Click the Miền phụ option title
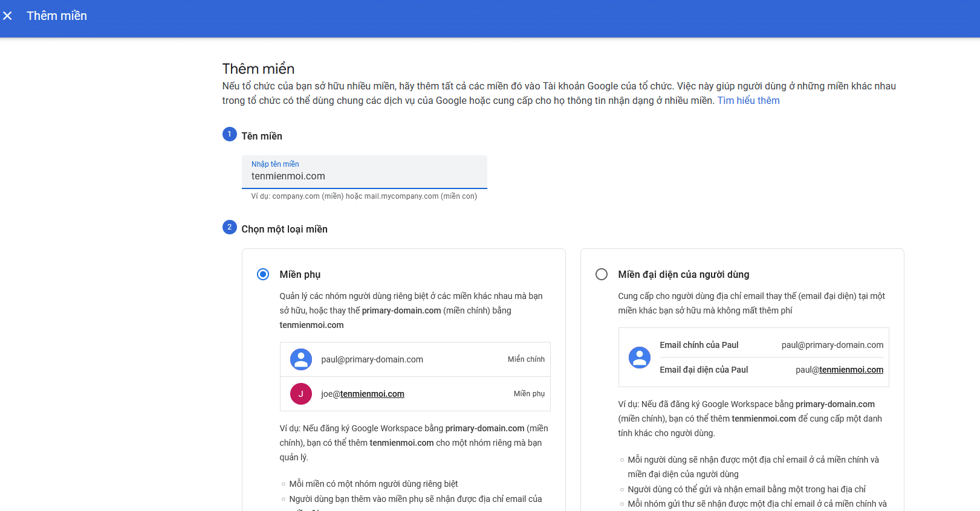This screenshot has height=511, width=980. pos(300,274)
